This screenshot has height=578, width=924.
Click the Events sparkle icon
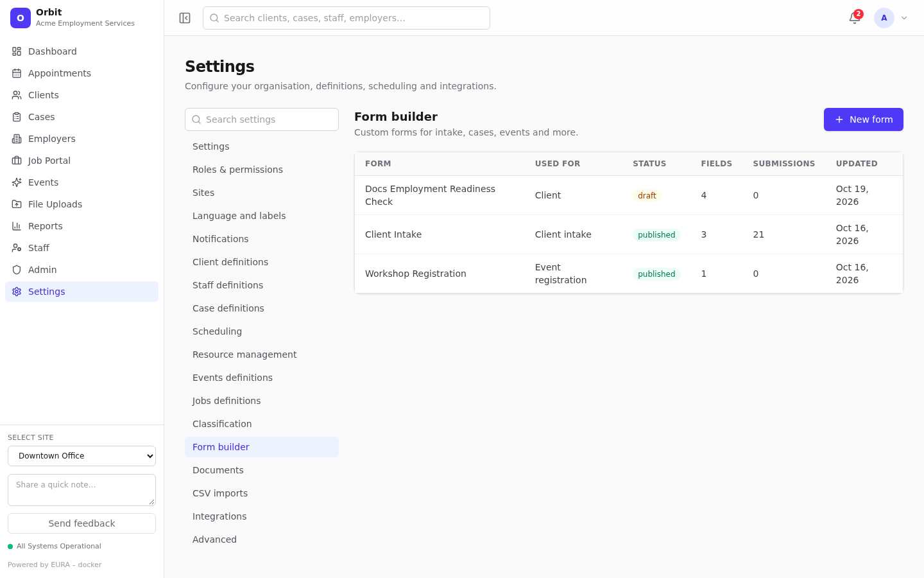(17, 182)
